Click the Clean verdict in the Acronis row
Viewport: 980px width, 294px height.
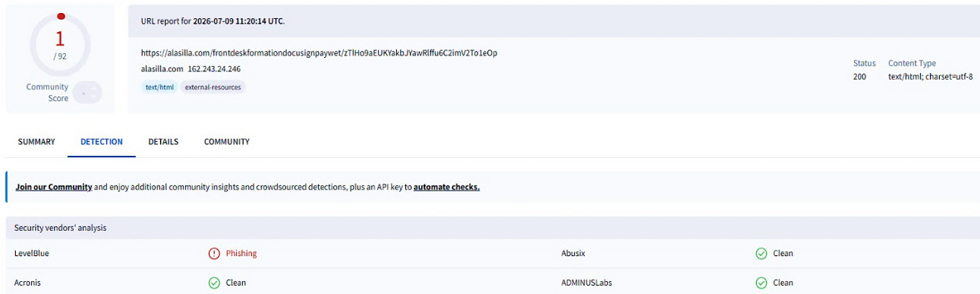(x=236, y=283)
